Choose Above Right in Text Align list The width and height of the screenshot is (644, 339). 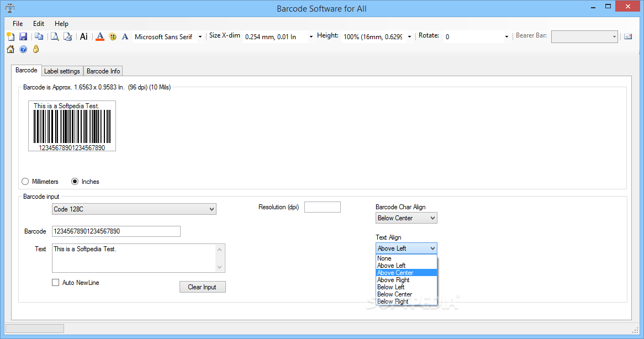tap(407, 280)
